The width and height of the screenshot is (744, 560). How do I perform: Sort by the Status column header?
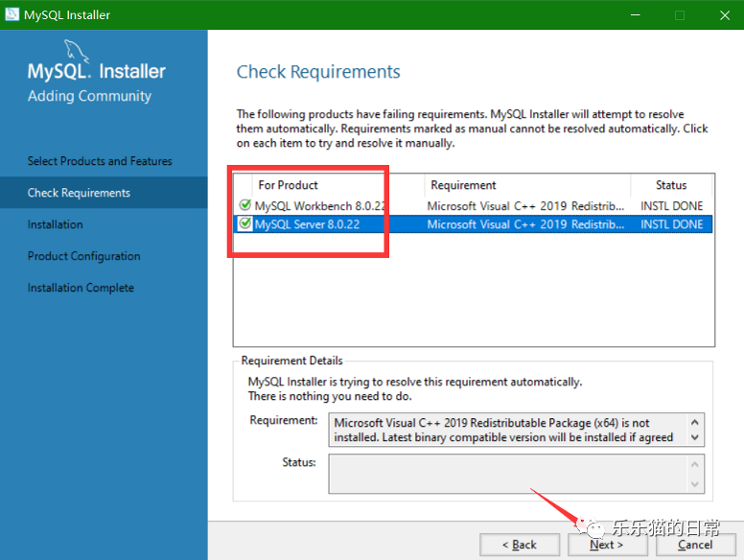[x=671, y=185]
